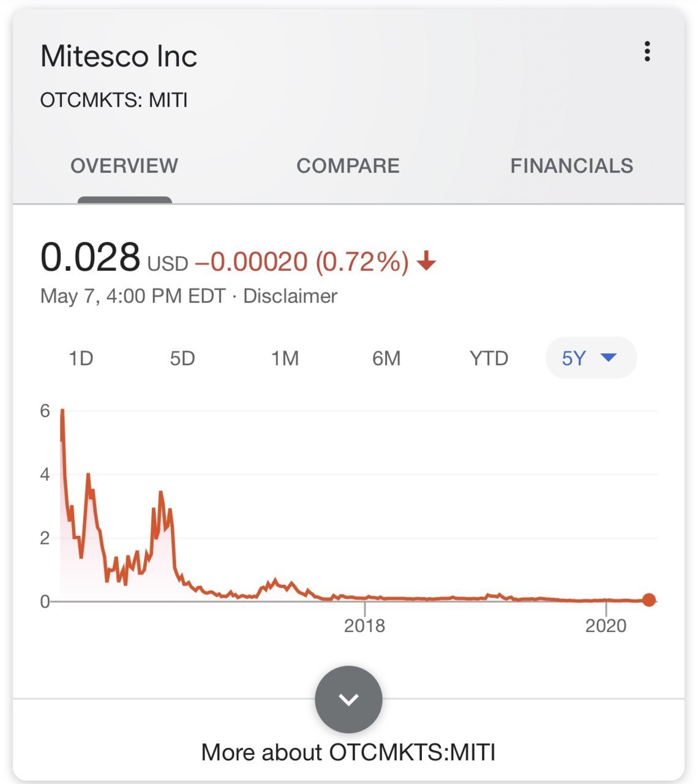Click the Mitesco Inc title
Viewport: 698px width, 784px height.
[119, 56]
